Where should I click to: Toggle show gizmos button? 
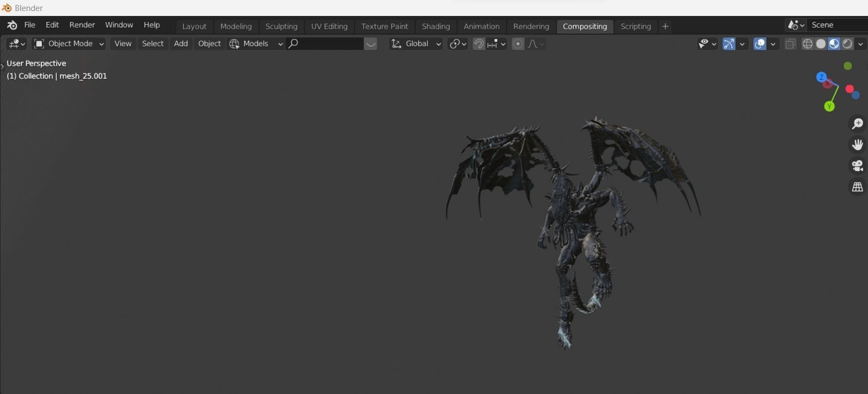pos(729,44)
